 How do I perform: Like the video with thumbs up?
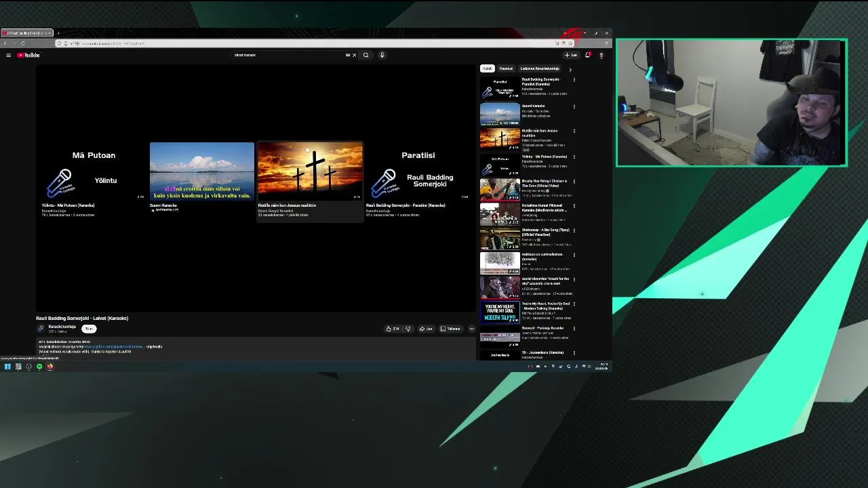393,329
